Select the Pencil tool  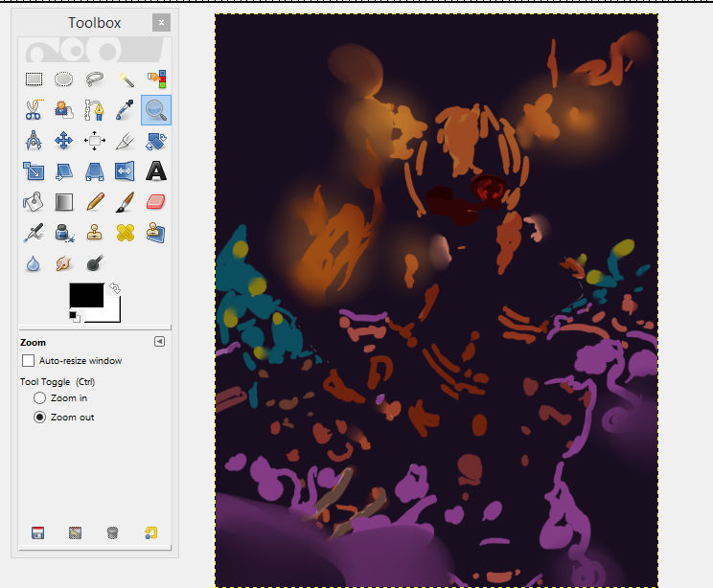pyautogui.click(x=94, y=202)
